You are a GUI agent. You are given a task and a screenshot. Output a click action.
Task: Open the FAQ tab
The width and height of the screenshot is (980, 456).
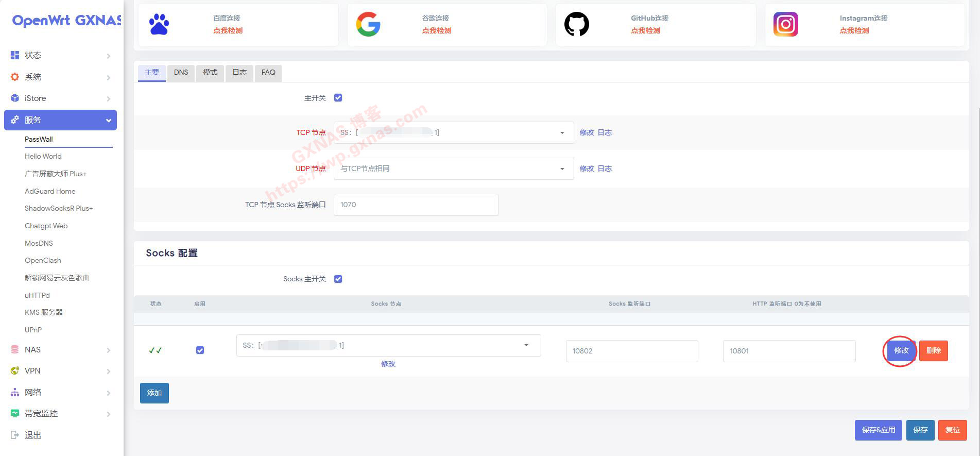click(x=268, y=73)
